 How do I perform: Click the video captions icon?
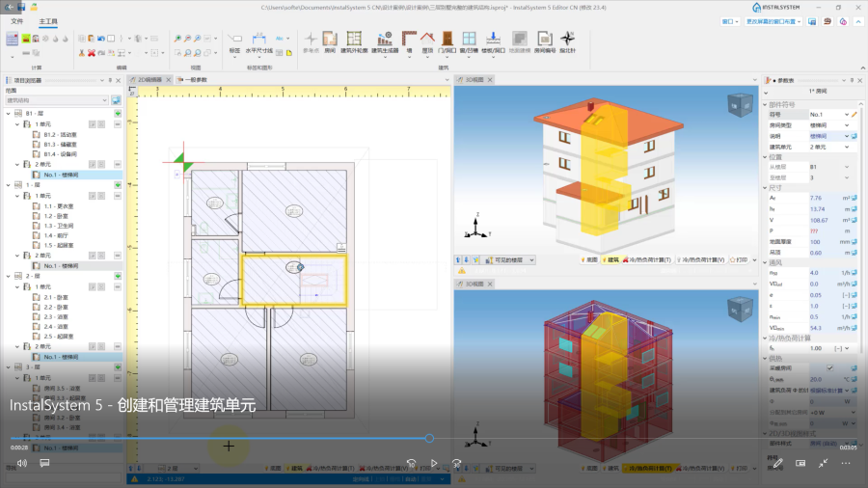click(x=44, y=463)
